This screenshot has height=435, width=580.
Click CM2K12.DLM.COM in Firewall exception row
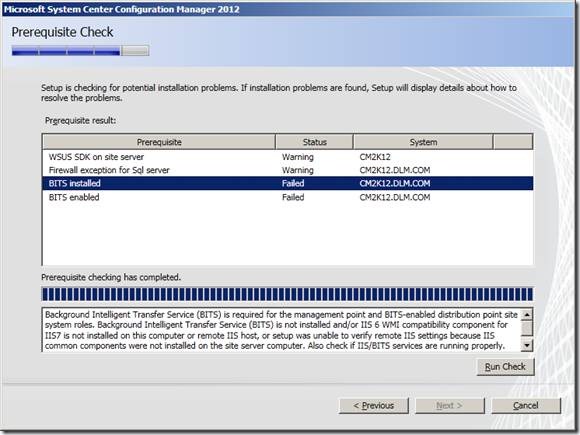(x=395, y=170)
